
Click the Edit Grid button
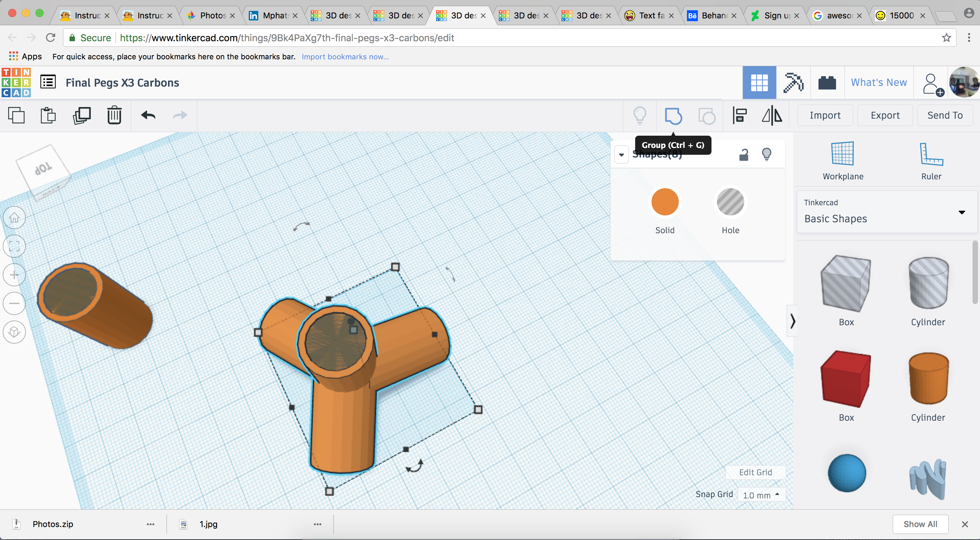pos(755,472)
